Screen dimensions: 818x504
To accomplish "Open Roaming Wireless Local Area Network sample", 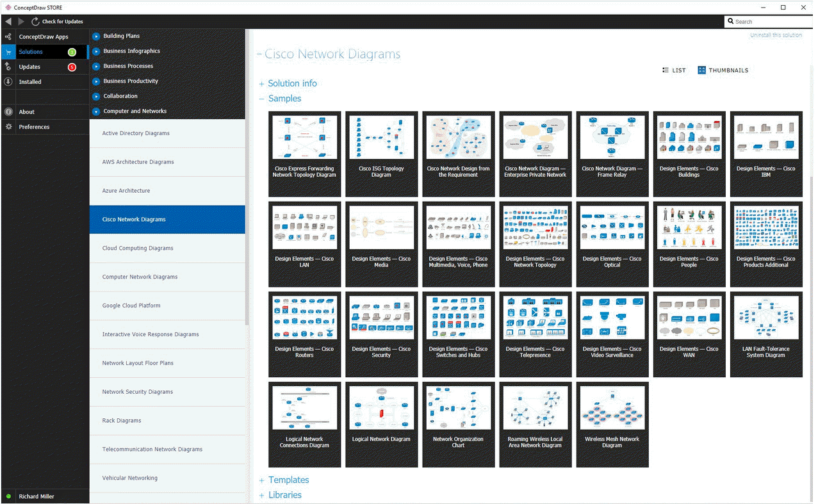I will pos(536,425).
